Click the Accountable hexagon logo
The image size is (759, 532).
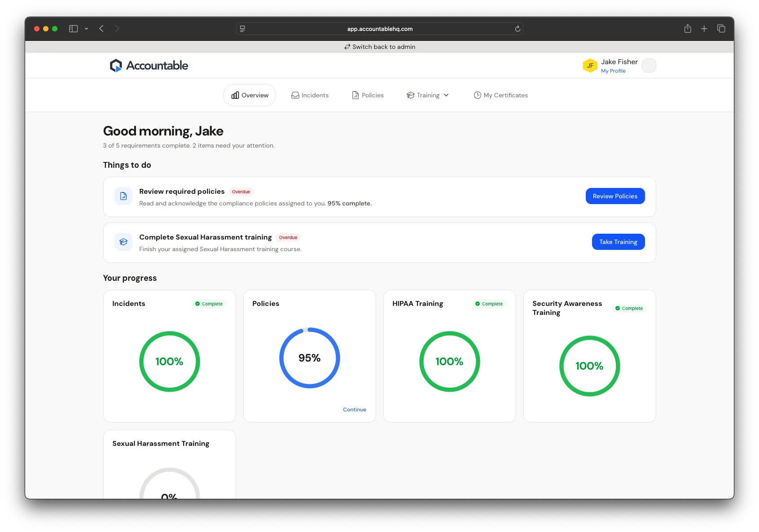pyautogui.click(x=116, y=65)
